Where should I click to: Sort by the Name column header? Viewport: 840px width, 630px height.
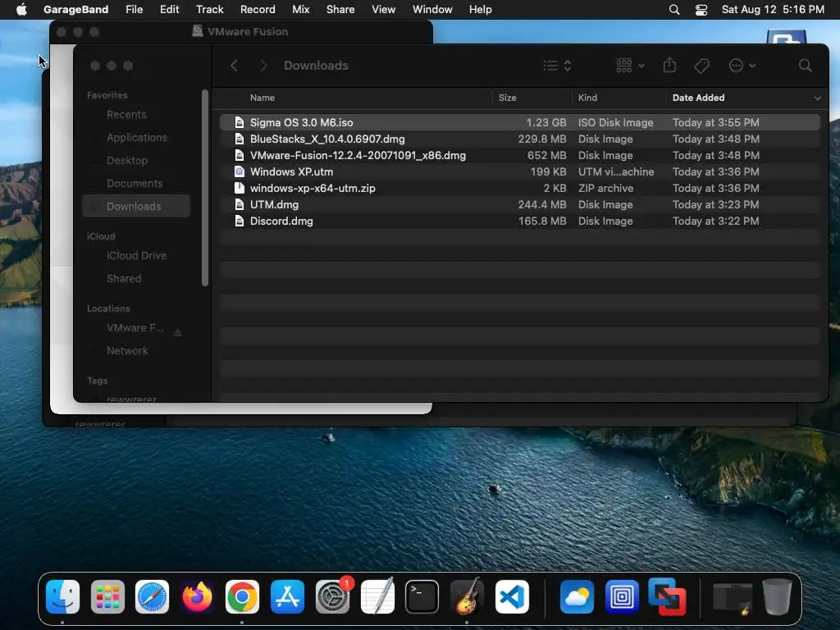tap(262, 98)
